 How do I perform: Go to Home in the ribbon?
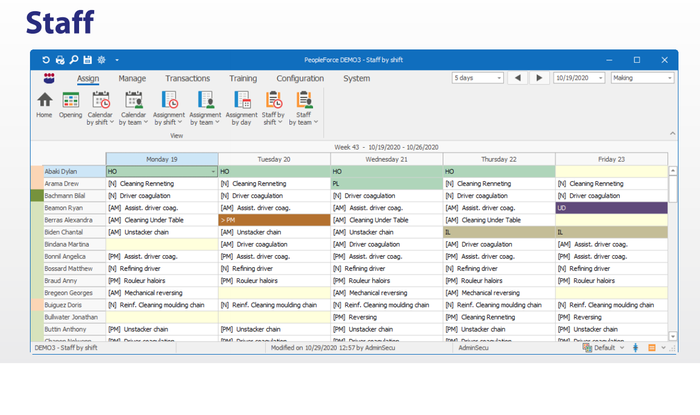click(44, 105)
